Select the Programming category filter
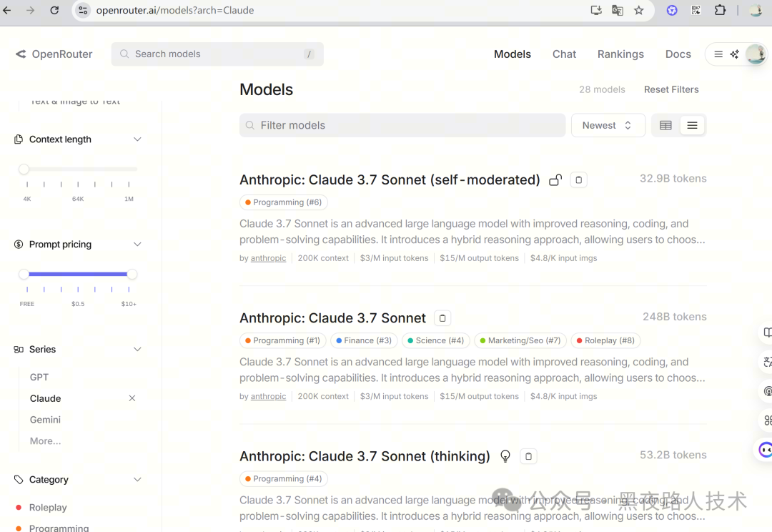Screen dimensions: 772x532 click(59, 528)
